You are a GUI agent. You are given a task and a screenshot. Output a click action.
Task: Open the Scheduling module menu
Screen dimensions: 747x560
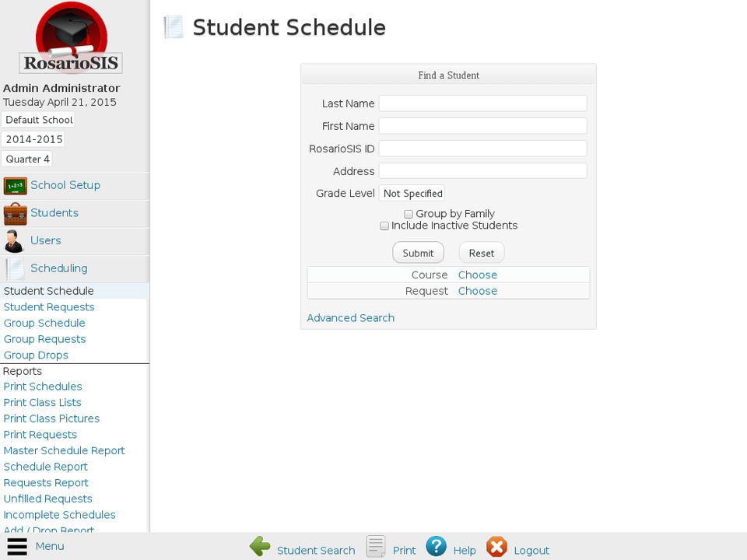tap(59, 268)
